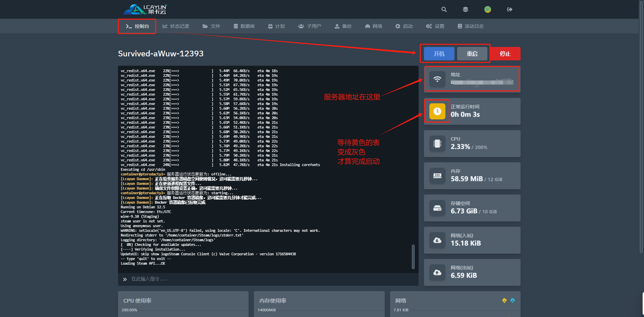Click the console output scrollbar thumb
Viewport: 644px width, 317px height.
point(413,257)
